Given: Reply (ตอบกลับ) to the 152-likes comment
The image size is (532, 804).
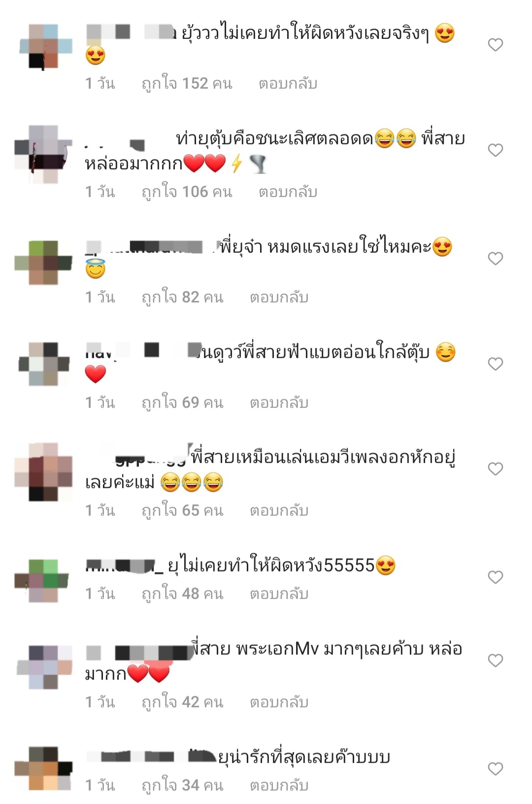Looking at the screenshot, I should click(288, 84).
